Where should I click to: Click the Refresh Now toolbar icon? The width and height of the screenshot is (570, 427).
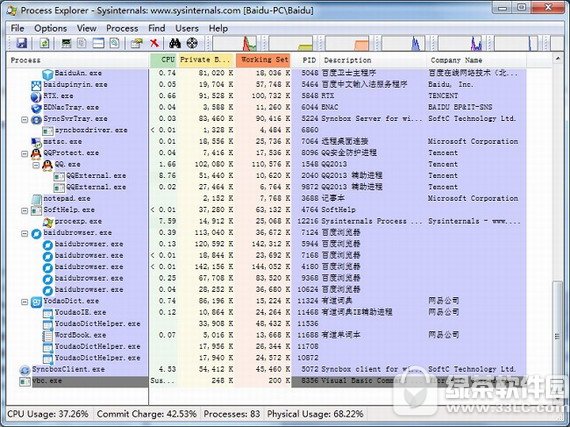point(44,43)
